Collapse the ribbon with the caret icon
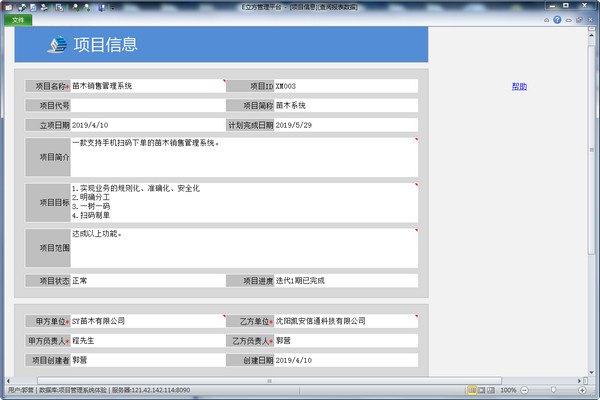The width and height of the screenshot is (600, 400). click(546, 20)
